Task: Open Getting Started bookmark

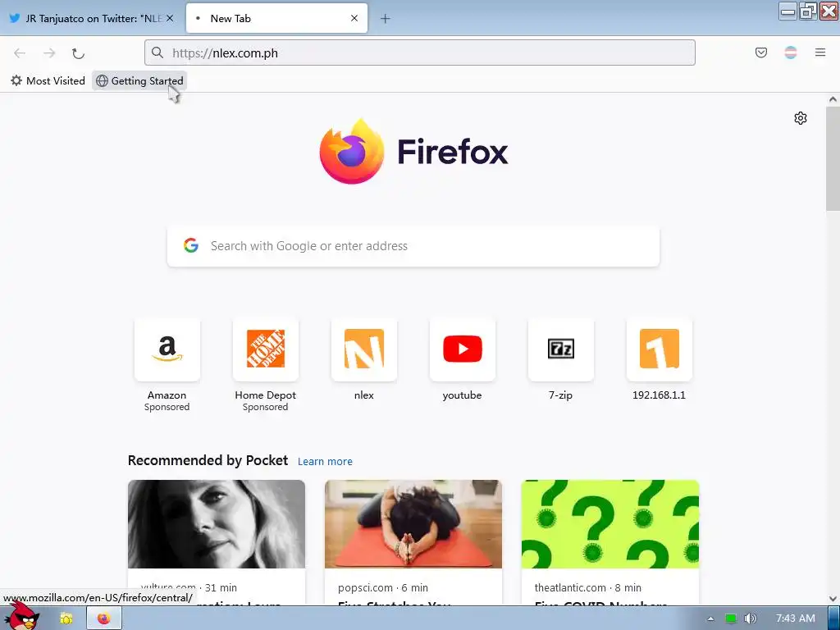Action: [139, 81]
